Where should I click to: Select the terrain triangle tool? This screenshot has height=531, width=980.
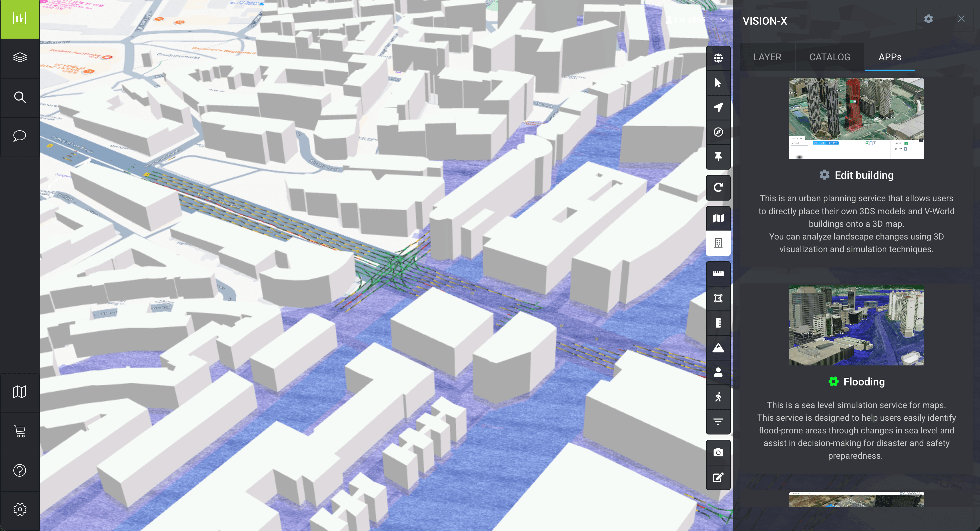tap(718, 348)
